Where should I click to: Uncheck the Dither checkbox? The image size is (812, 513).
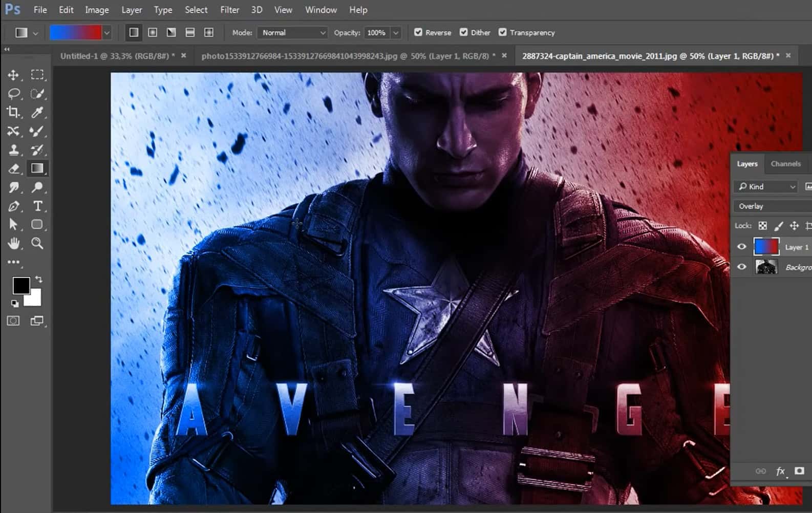(x=463, y=32)
